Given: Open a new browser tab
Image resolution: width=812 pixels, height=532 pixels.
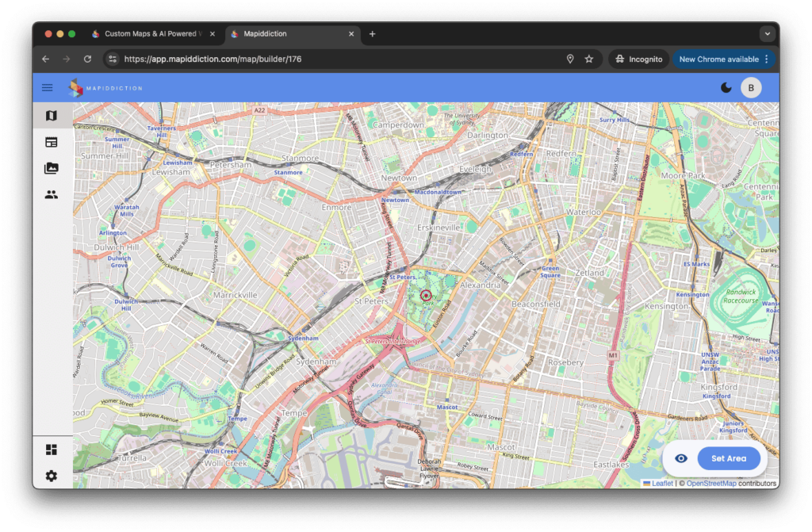Looking at the screenshot, I should pos(373,34).
